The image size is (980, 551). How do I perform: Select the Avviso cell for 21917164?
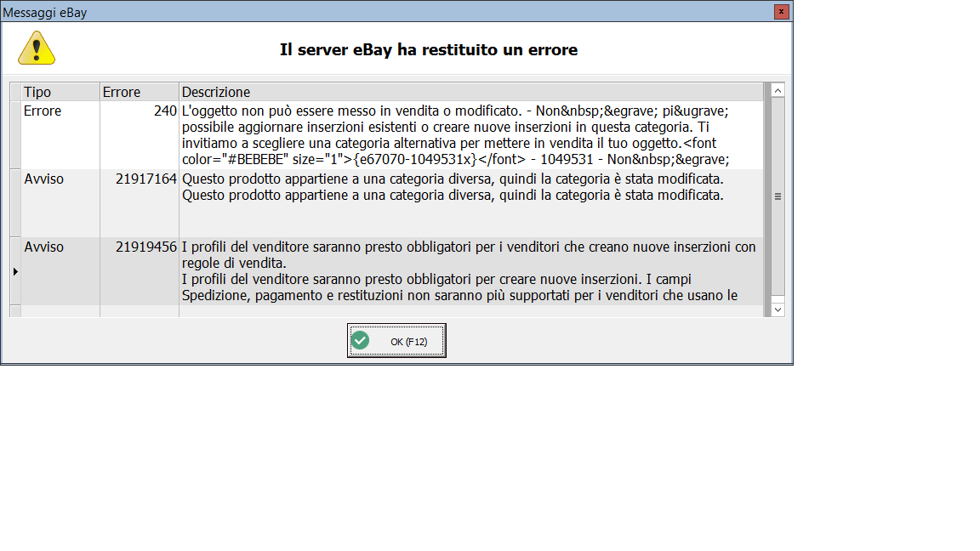click(60, 203)
